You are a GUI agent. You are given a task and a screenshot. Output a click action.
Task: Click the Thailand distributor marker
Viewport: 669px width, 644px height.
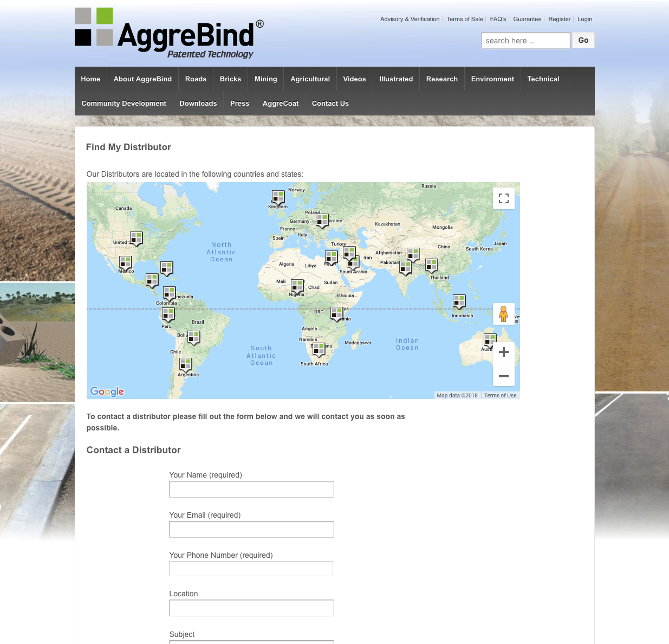(432, 266)
